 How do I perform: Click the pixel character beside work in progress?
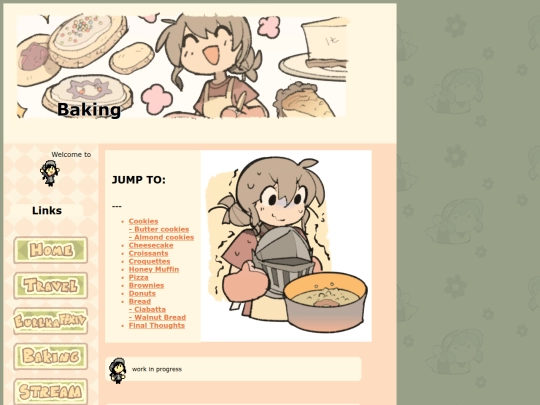(x=117, y=371)
